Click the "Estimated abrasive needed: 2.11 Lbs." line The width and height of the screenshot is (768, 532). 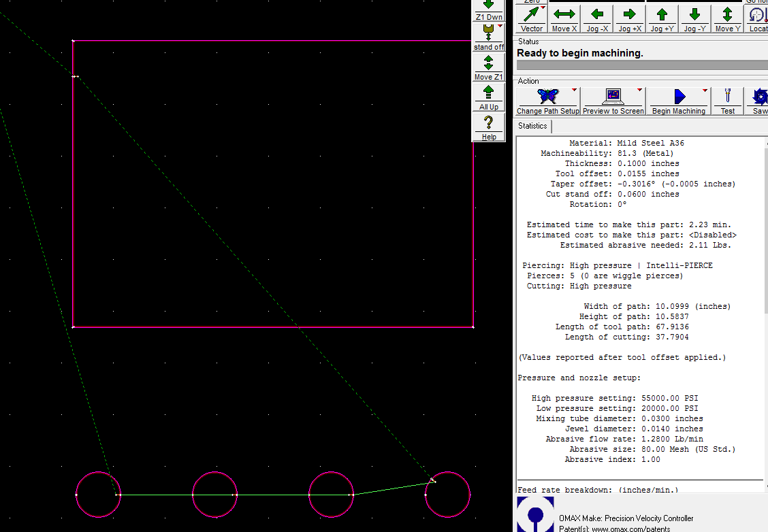coord(645,245)
